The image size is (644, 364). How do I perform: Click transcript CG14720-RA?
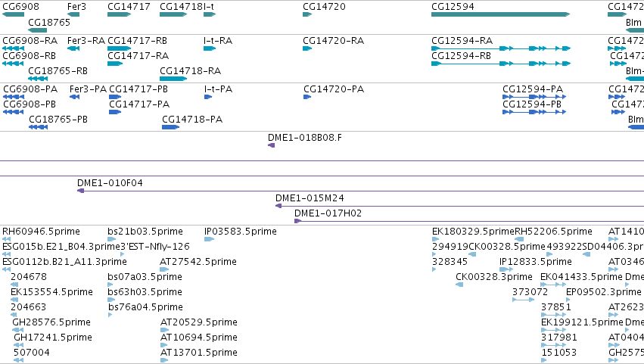(333, 41)
